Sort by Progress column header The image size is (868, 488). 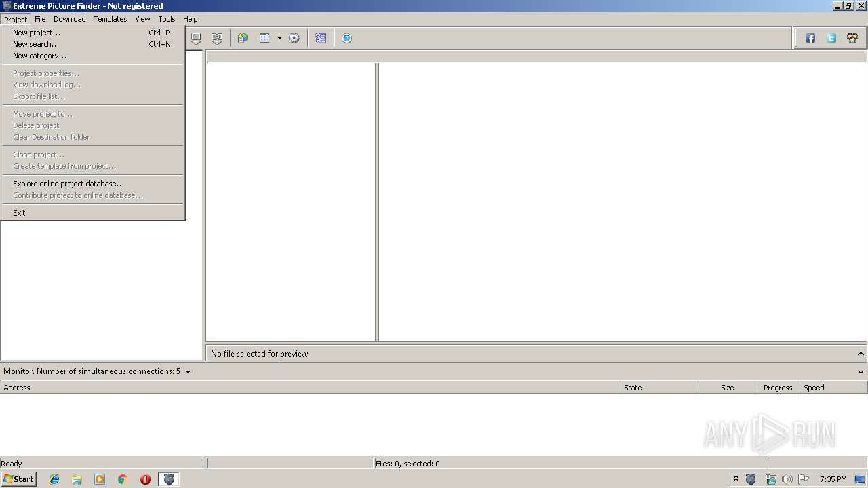779,388
